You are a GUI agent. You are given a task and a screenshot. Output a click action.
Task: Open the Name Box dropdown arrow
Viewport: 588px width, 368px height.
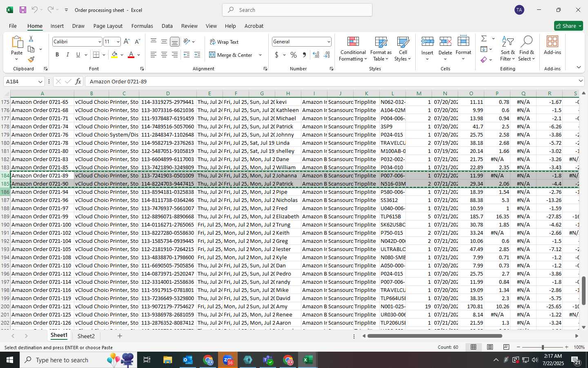pyautogui.click(x=40, y=81)
